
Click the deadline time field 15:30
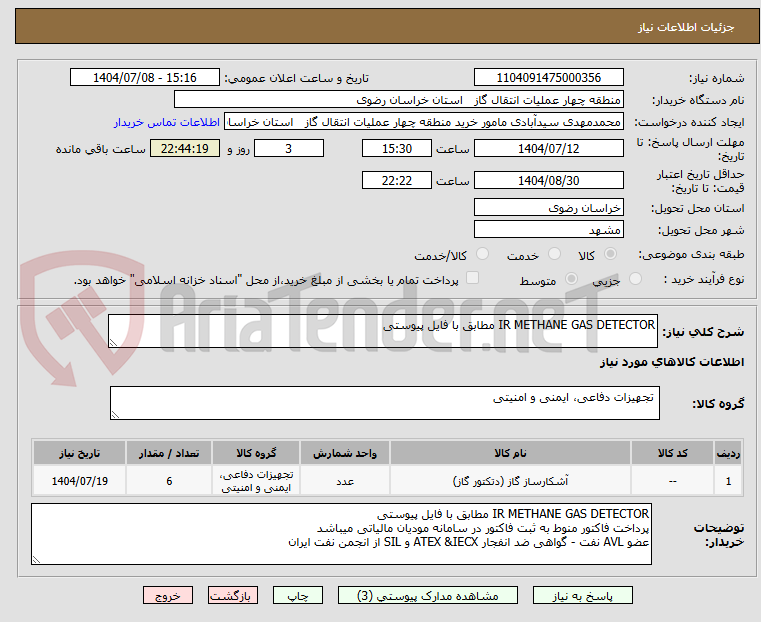tap(397, 148)
